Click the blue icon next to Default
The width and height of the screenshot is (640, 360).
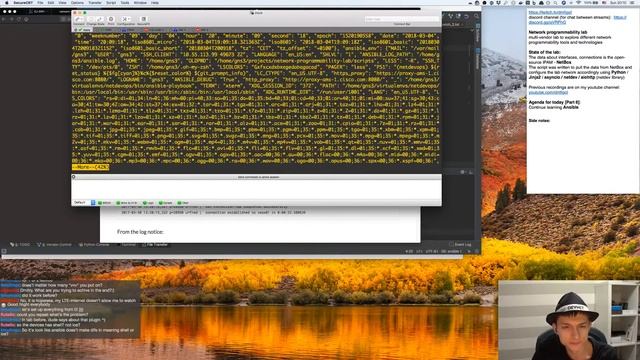point(93,202)
